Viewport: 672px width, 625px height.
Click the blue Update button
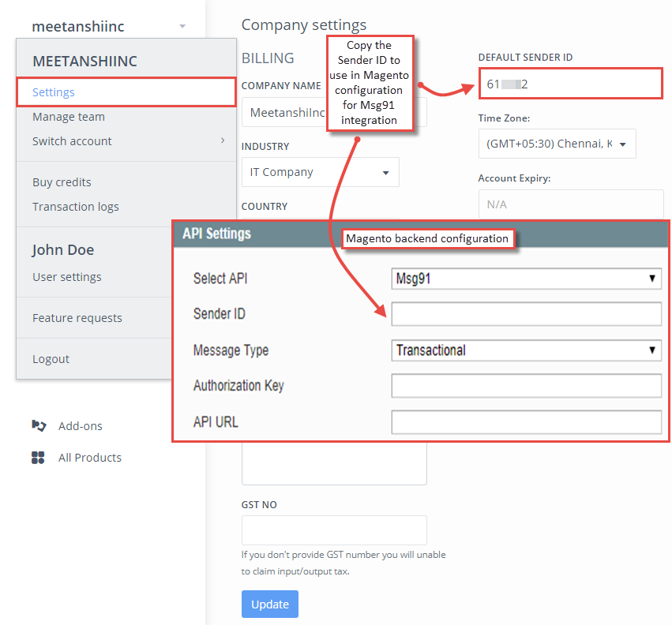(x=270, y=604)
